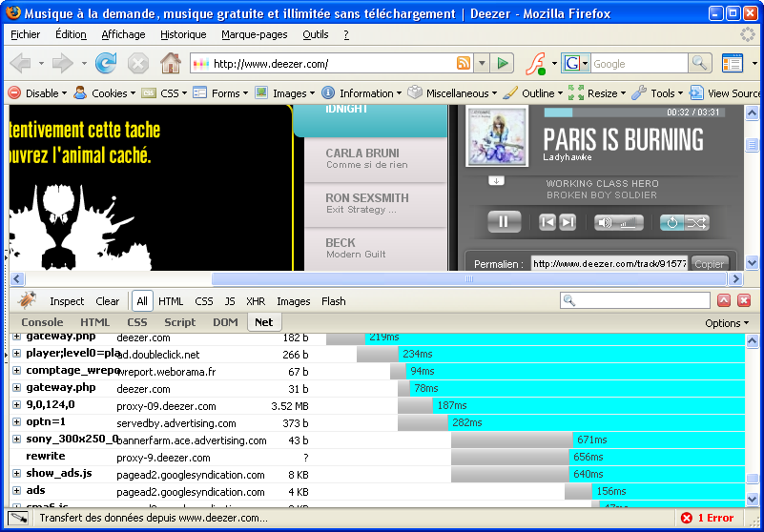
Task: Mute the player volume speaker
Action: [605, 223]
